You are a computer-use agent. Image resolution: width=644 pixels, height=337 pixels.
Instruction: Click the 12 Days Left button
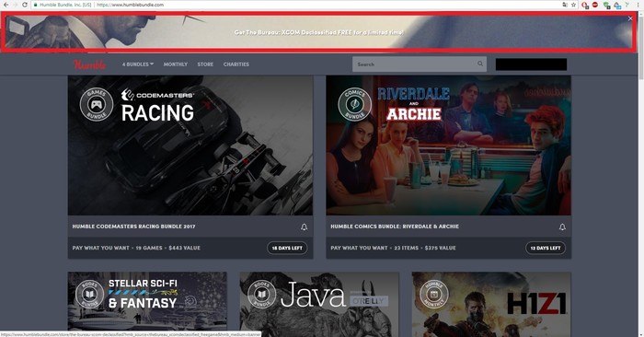(x=546, y=249)
